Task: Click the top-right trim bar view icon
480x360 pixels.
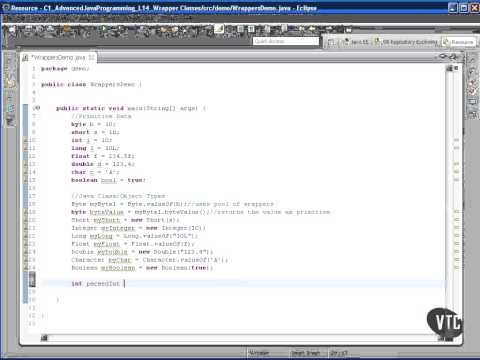Action: click(472, 60)
